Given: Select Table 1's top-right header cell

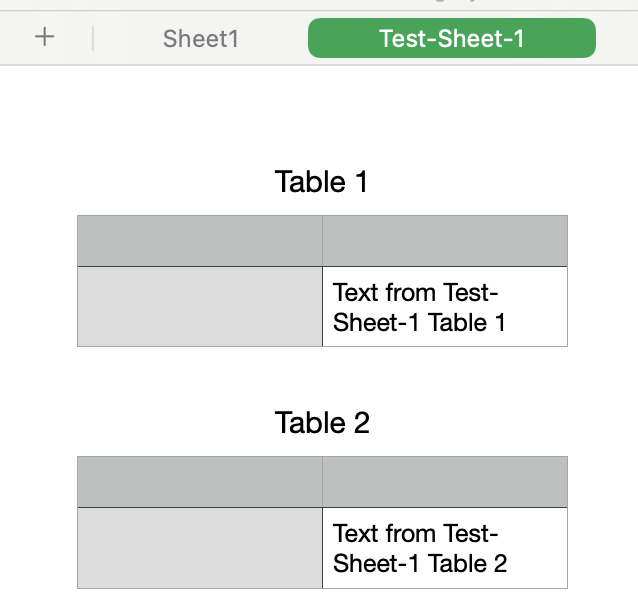Looking at the screenshot, I should tap(445, 241).
